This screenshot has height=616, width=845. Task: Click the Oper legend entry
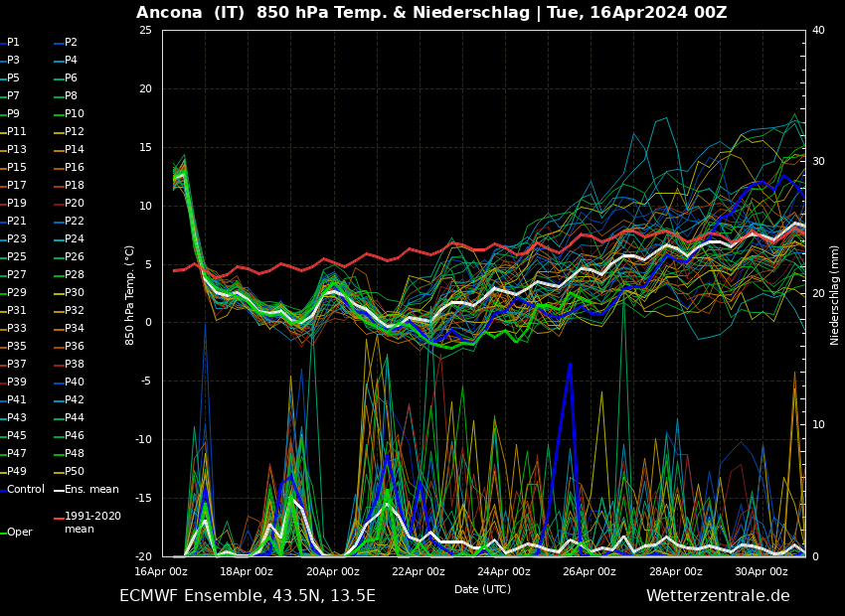(x=17, y=532)
